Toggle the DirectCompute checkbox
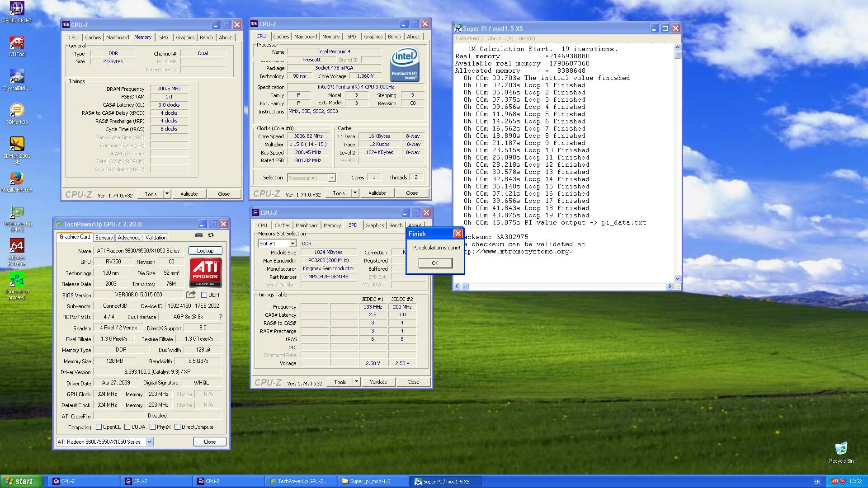The height and width of the screenshot is (488, 868). pos(177,427)
